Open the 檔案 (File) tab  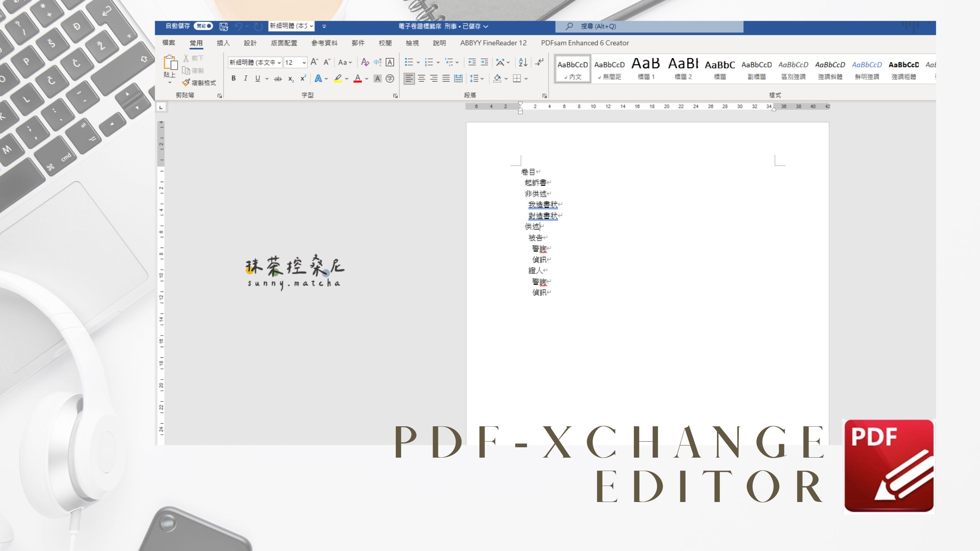point(168,43)
